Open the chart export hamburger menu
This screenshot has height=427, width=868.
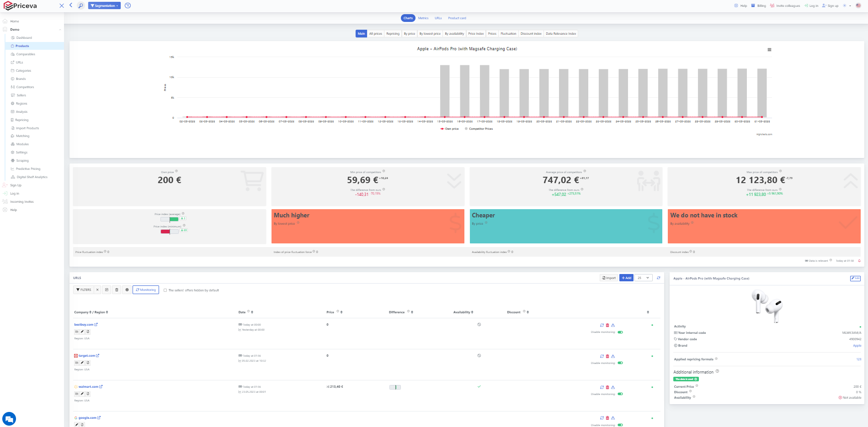(770, 49)
